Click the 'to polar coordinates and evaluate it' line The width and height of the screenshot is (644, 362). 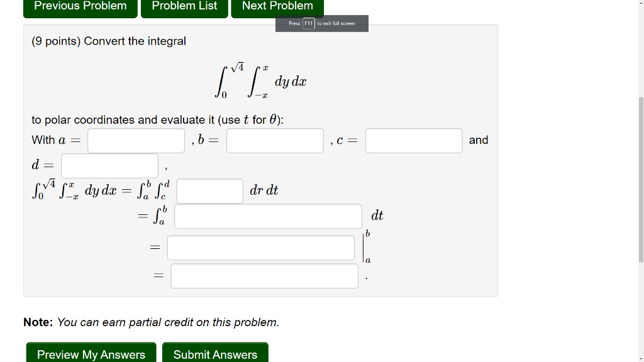[158, 120]
